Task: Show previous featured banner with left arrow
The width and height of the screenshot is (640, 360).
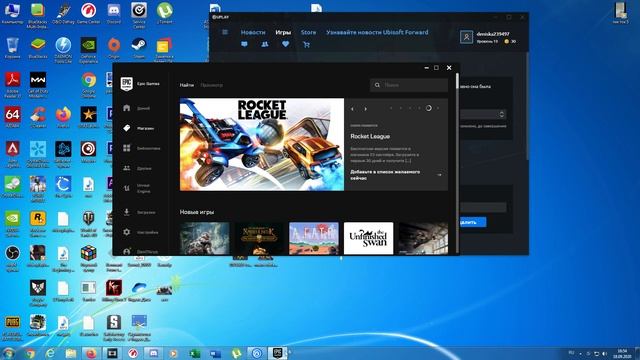Action: 352,109
